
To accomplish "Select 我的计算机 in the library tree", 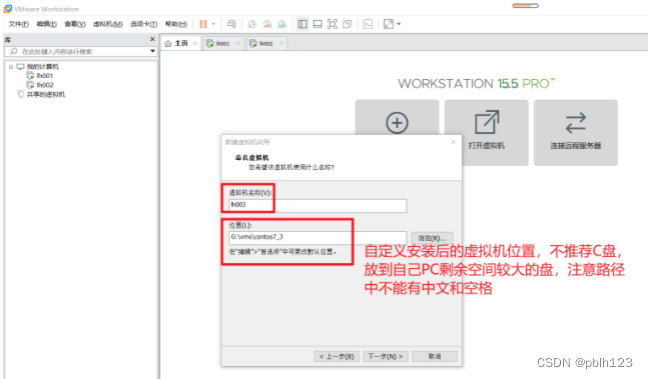I will pyautogui.click(x=43, y=67).
